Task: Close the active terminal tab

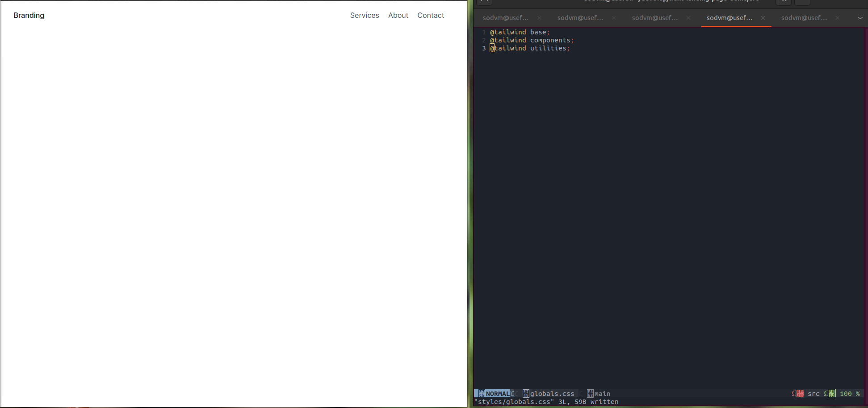Action: pos(763,18)
